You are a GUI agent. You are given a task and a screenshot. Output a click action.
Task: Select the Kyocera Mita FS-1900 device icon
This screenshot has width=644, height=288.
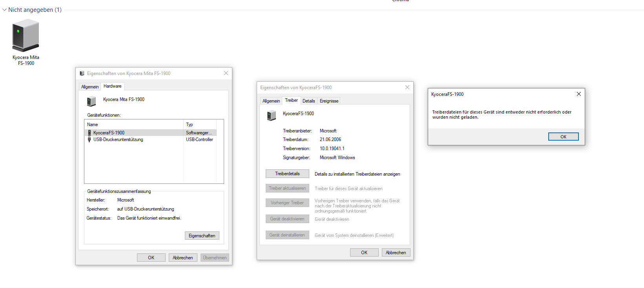(26, 35)
